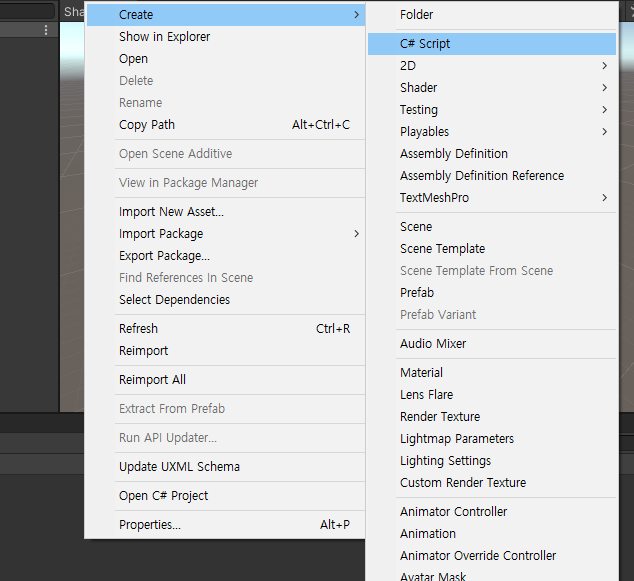Choose Show in Explorer
This screenshot has height=581, width=634.
coord(226,37)
